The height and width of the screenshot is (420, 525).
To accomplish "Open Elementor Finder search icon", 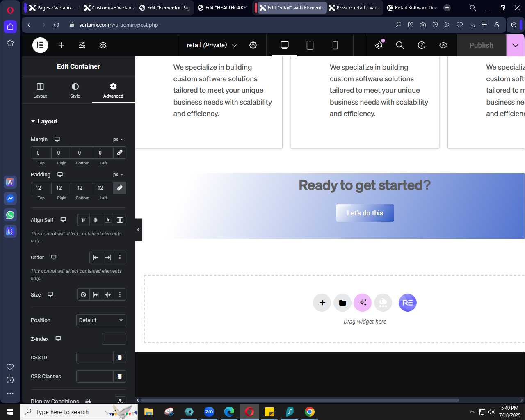I will tap(400, 45).
